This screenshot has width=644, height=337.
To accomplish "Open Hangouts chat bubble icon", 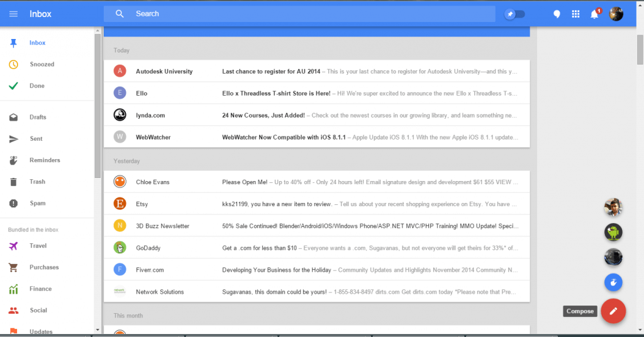I will coord(557,14).
